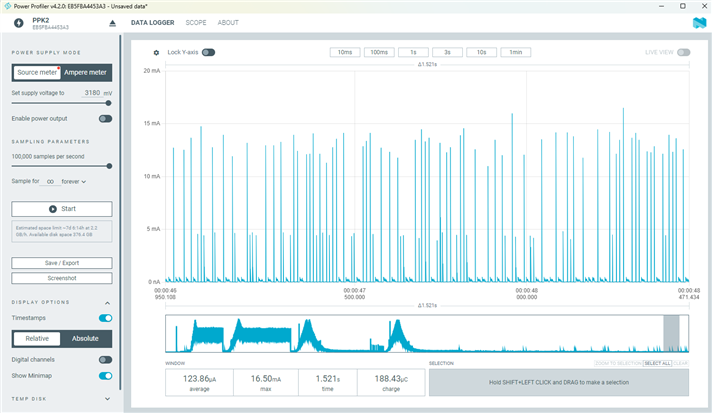Collapse the Display Options section
712x413 pixels.
(x=108, y=302)
